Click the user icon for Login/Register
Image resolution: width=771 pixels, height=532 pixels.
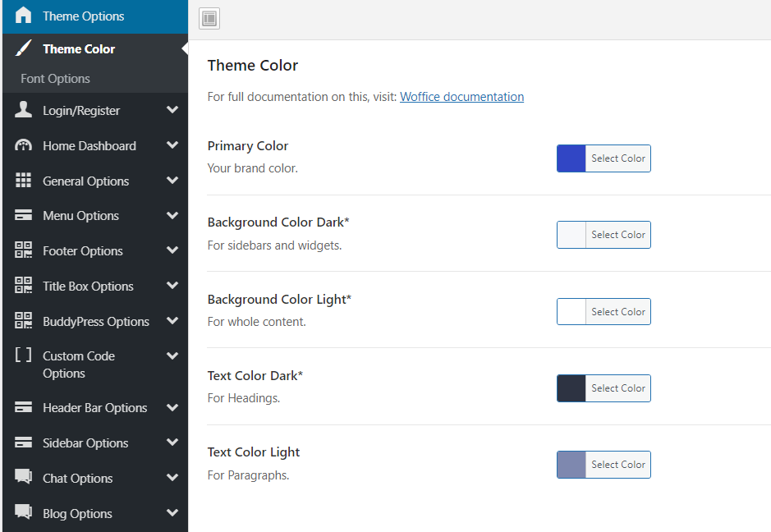(24, 110)
